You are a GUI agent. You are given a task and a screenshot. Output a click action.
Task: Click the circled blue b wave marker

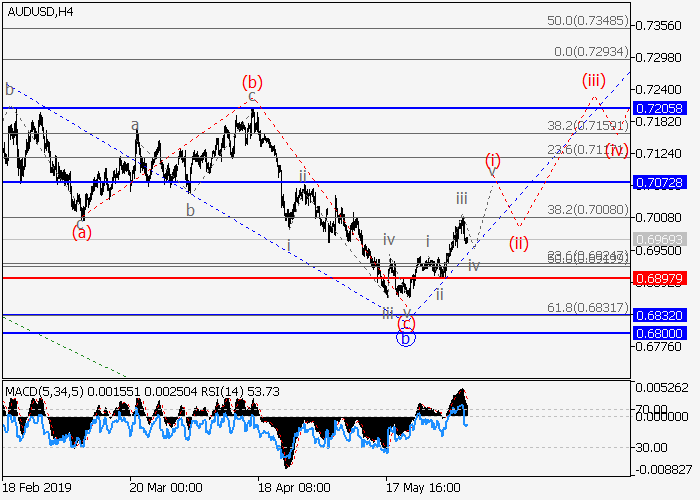click(405, 338)
